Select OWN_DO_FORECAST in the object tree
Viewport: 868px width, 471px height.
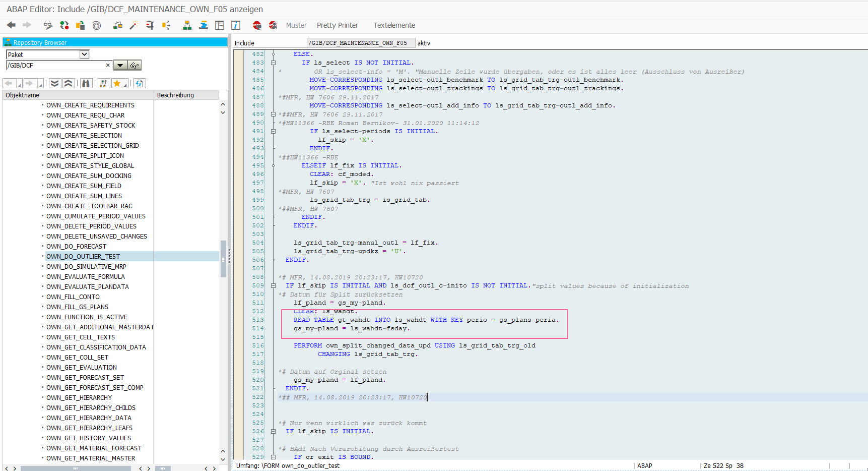76,247
